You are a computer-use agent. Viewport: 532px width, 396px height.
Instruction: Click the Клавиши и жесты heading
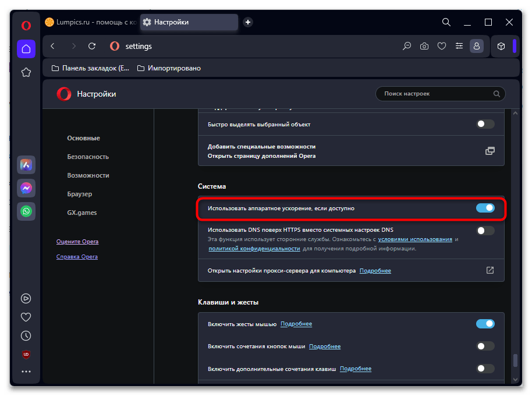(228, 302)
